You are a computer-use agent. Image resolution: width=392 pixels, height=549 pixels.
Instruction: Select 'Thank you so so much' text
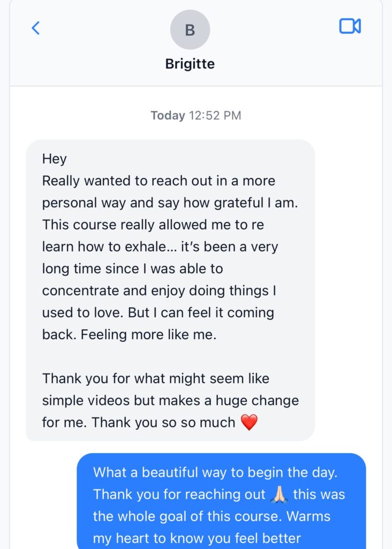163,422
